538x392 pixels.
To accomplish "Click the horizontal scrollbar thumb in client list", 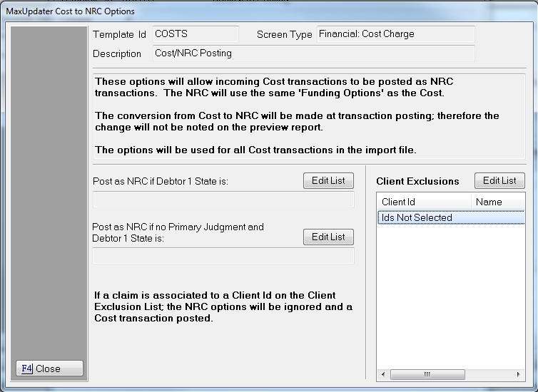I will 427,374.
